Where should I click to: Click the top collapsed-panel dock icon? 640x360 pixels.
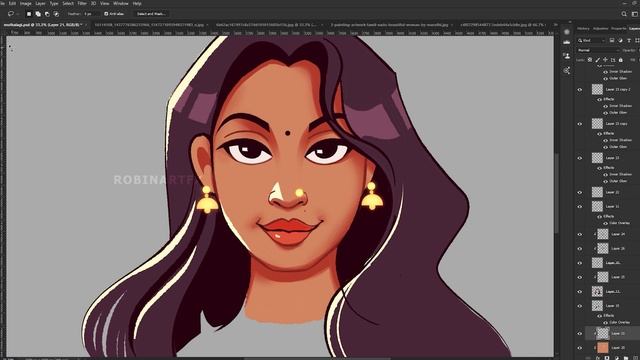click(567, 32)
